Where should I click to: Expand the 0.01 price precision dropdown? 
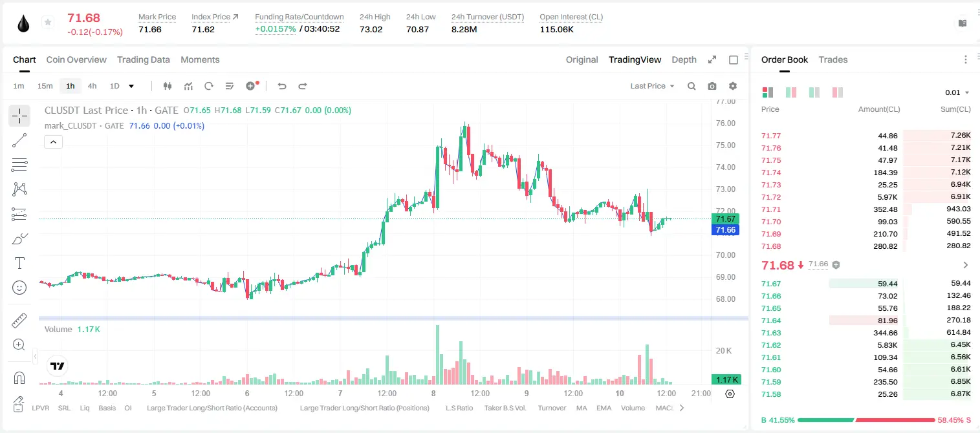click(957, 92)
